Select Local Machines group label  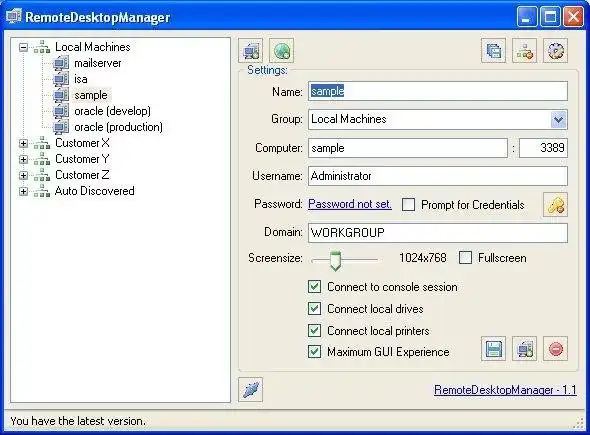[x=93, y=47]
